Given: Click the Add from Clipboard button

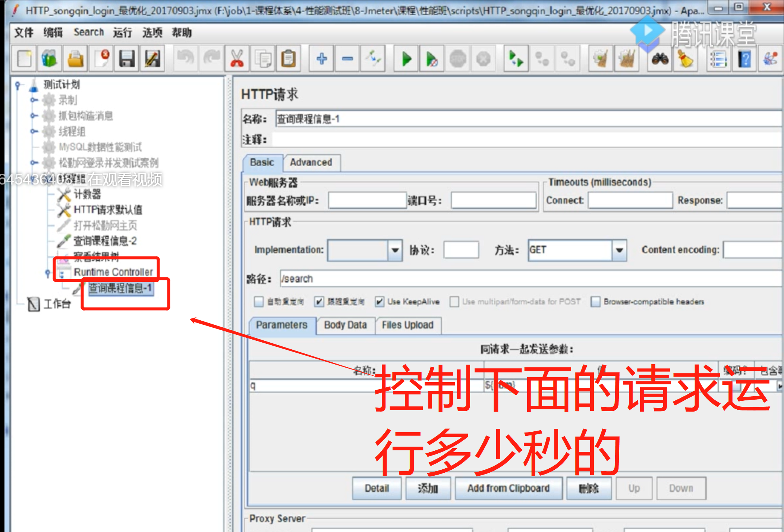Looking at the screenshot, I should 508,488.
